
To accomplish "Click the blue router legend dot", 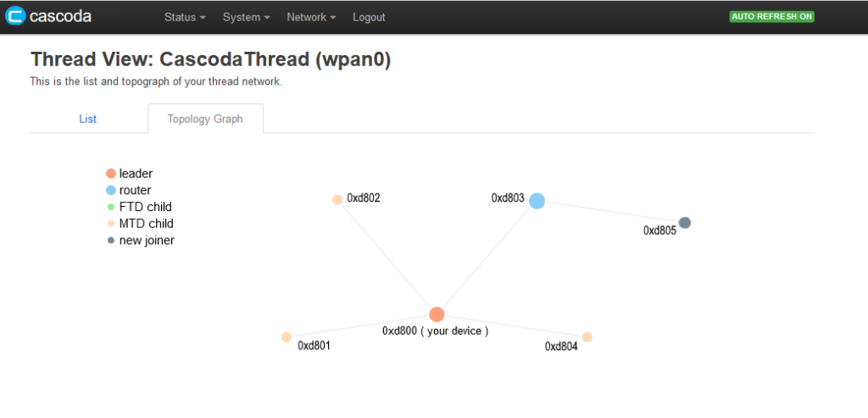I will pos(110,191).
